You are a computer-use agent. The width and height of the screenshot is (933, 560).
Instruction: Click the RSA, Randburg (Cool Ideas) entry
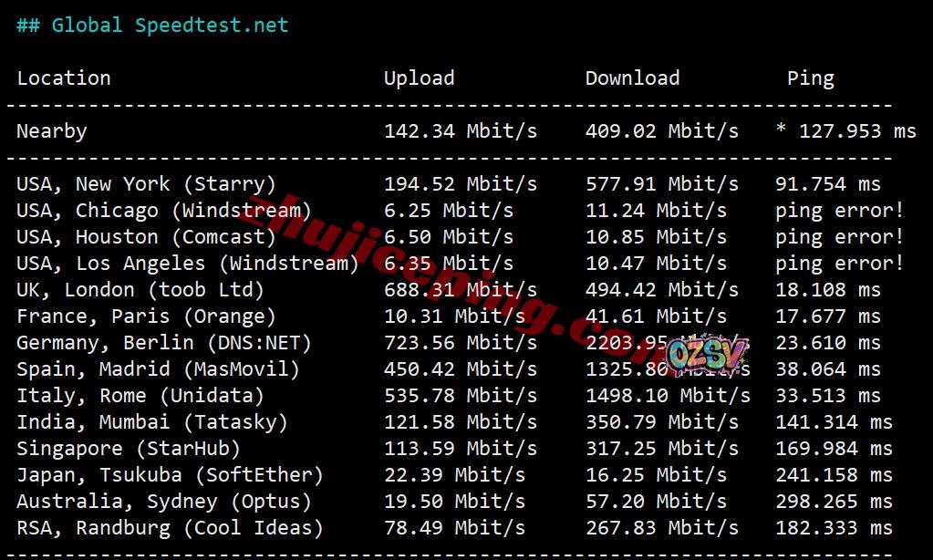click(x=170, y=528)
